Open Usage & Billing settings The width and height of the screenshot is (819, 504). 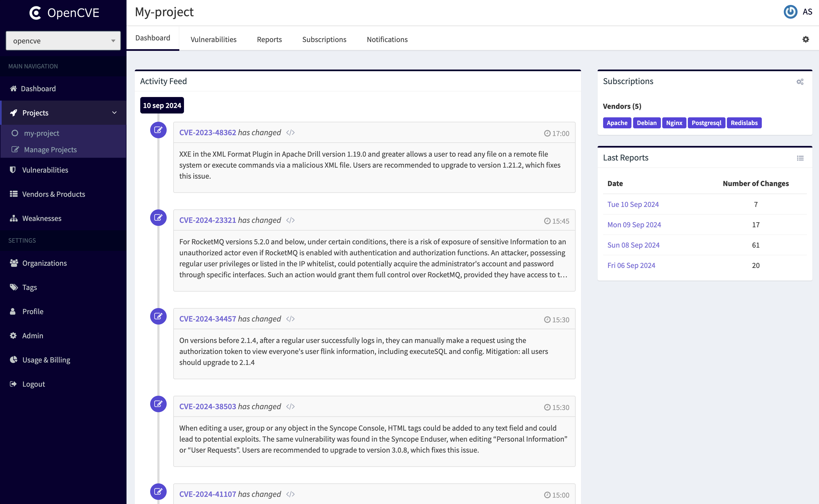coord(46,360)
